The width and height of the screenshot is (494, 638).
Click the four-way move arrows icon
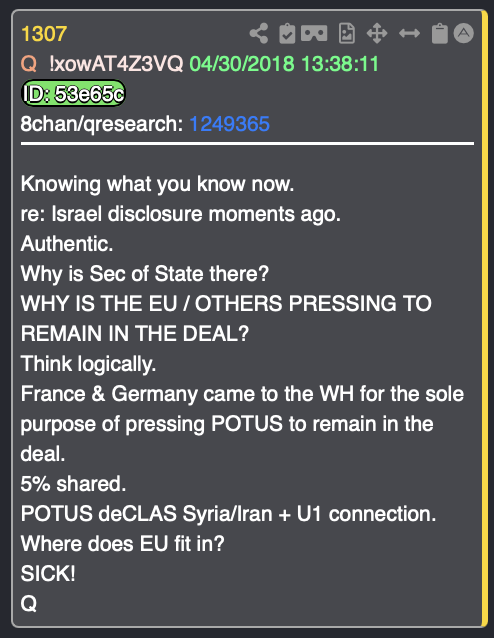377,33
